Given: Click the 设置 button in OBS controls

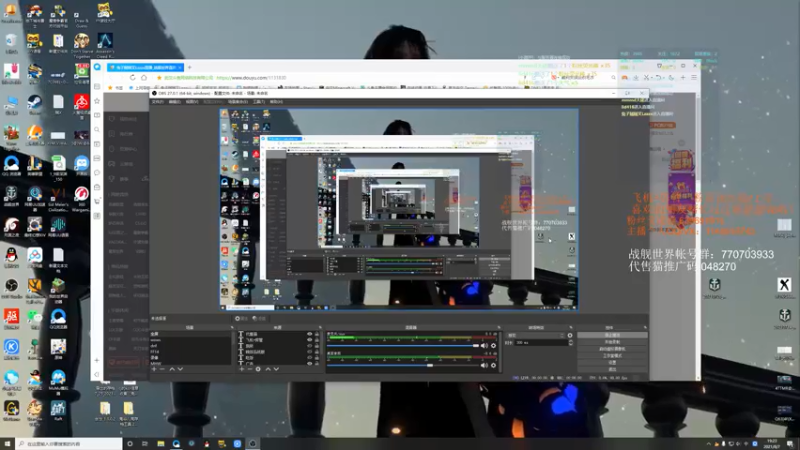Looking at the screenshot, I should point(612,362).
